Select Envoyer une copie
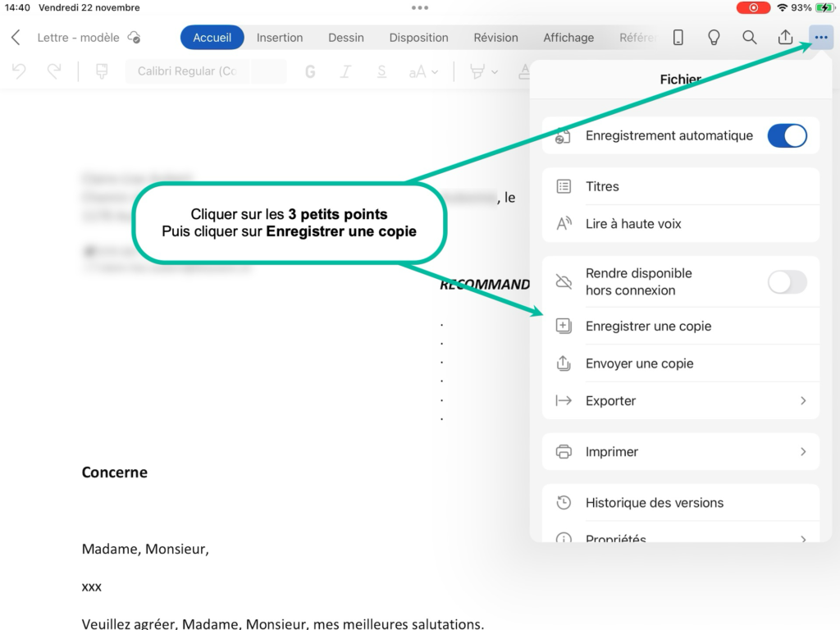This screenshot has height=630, width=840. 639,363
